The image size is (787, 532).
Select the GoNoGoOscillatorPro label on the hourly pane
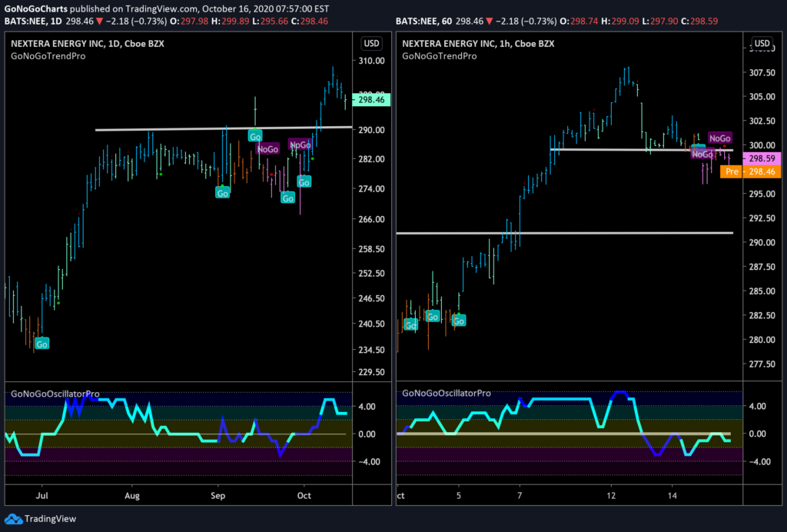coord(447,394)
